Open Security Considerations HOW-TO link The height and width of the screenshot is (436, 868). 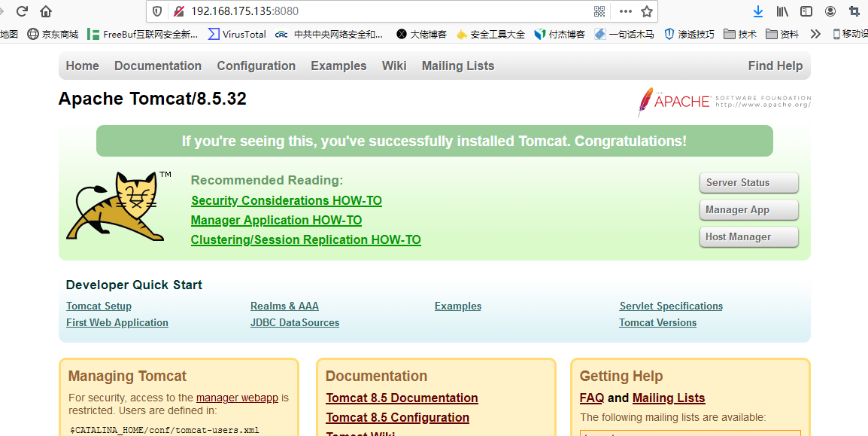pos(286,200)
